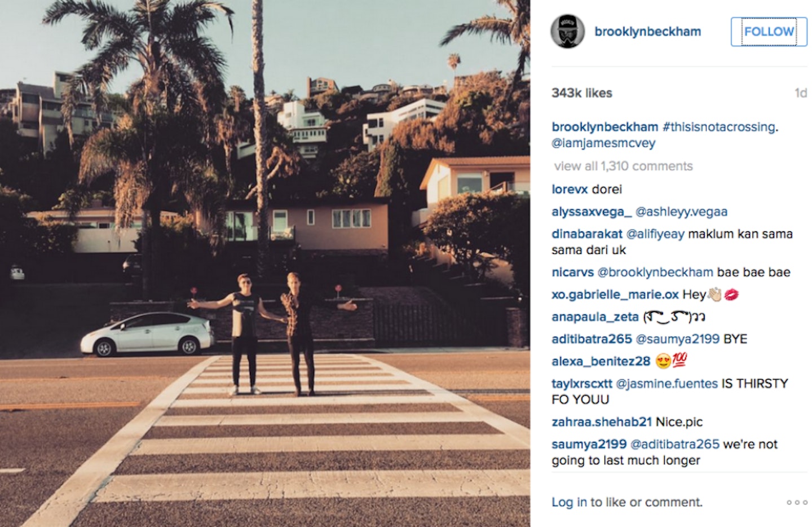This screenshot has width=812, height=527.
Task: Open the three-dots more options menu
Action: point(797,502)
